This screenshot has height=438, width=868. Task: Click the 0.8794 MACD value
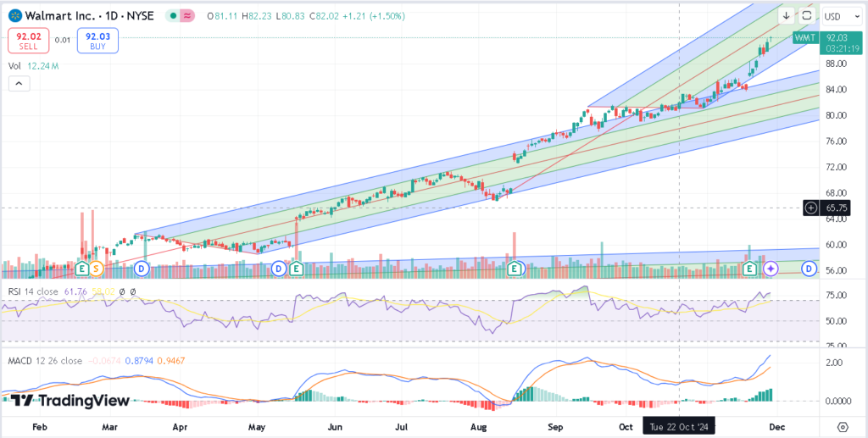pos(138,361)
